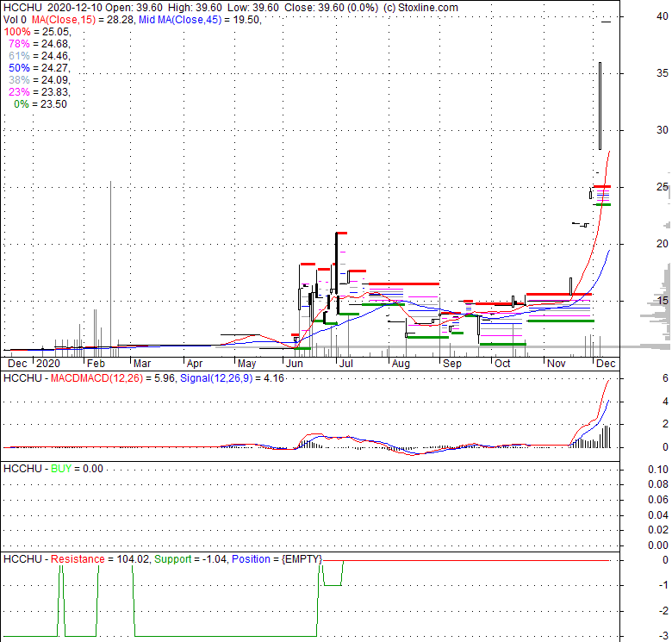The width and height of the screenshot is (672, 642).
Task: Click the 38% = 24.09 Fibonacci level
Action: click(40, 80)
